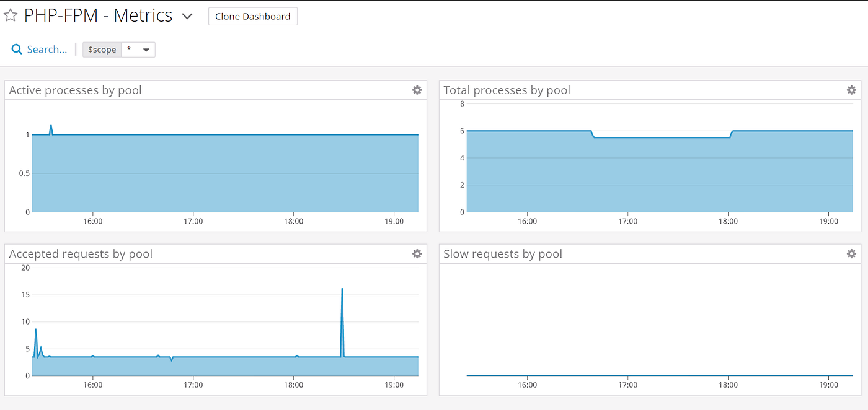Click the 18:00 axis label on Accepted requests
Viewport: 868px width, 410px height.
coord(293,385)
